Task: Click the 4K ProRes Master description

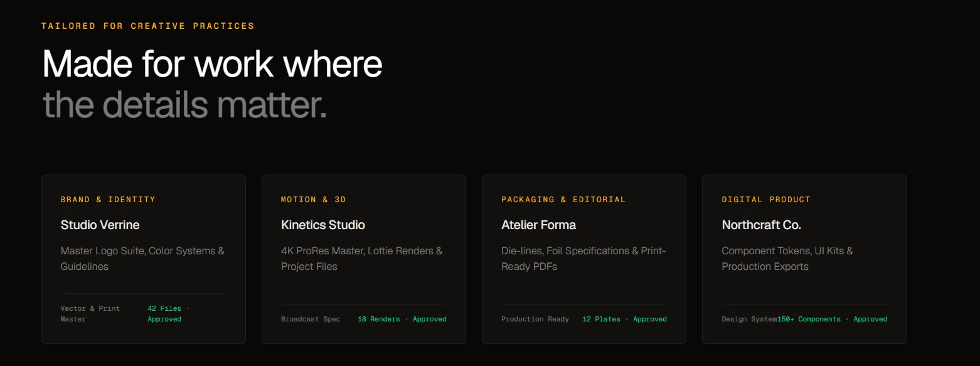Action: tap(361, 259)
